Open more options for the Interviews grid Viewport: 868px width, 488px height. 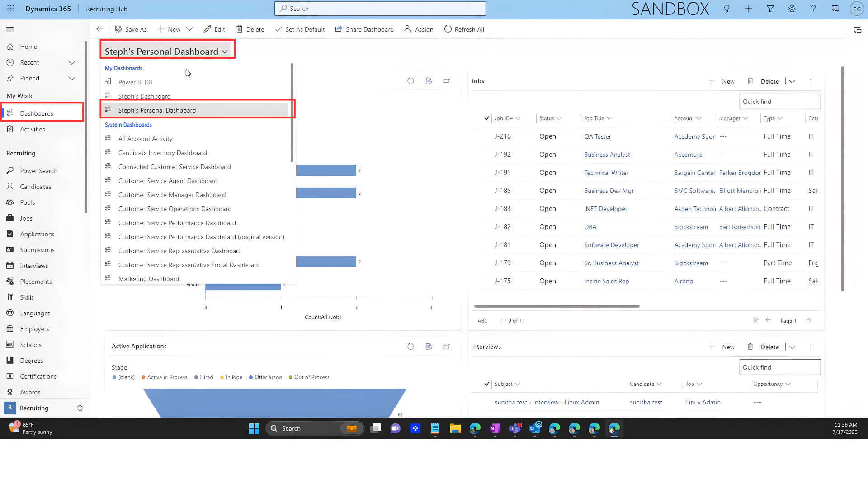click(x=811, y=347)
